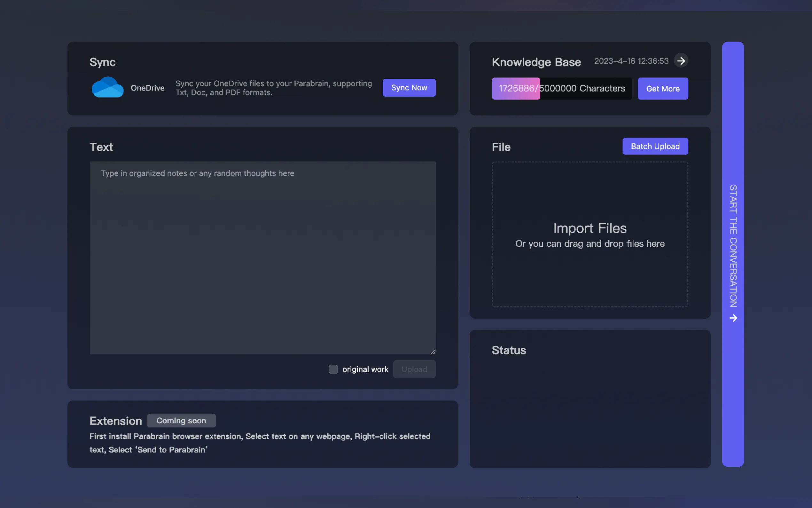
Task: Enable the original work checkbox
Action: tap(333, 369)
